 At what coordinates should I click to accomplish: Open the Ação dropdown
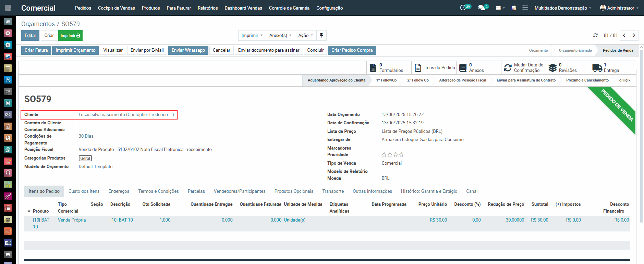[x=305, y=35]
